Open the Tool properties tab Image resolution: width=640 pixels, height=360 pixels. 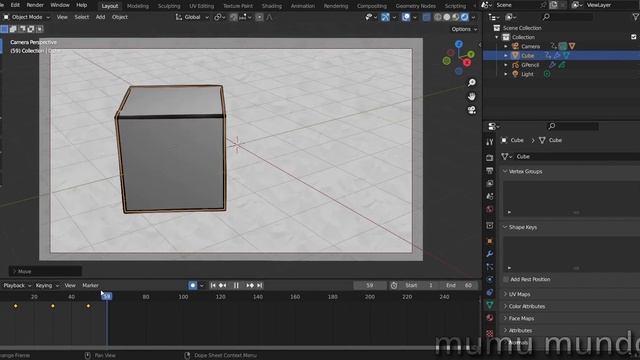pyautogui.click(x=490, y=142)
